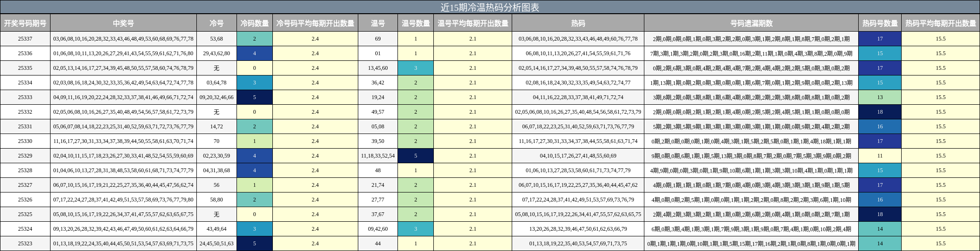
Task: Select hot count 11 in row 25329
Action: pyautogui.click(x=880, y=156)
